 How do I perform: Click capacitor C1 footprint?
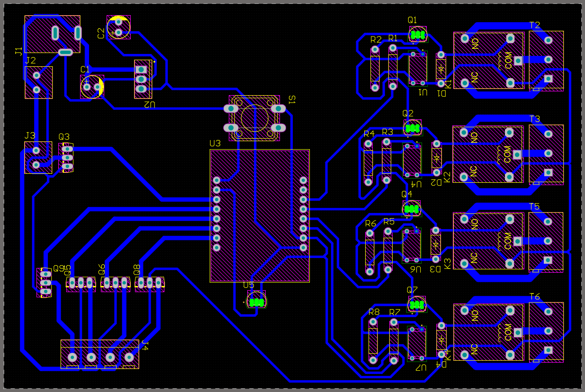click(x=92, y=87)
